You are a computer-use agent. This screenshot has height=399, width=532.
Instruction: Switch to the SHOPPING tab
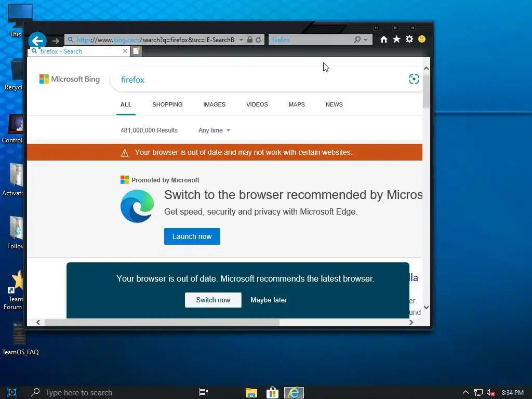click(x=167, y=104)
